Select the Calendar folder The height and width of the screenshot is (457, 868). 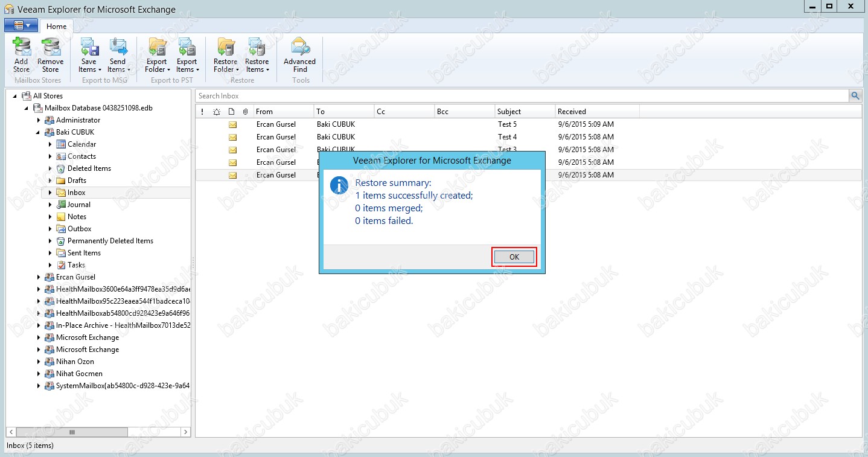pos(81,144)
